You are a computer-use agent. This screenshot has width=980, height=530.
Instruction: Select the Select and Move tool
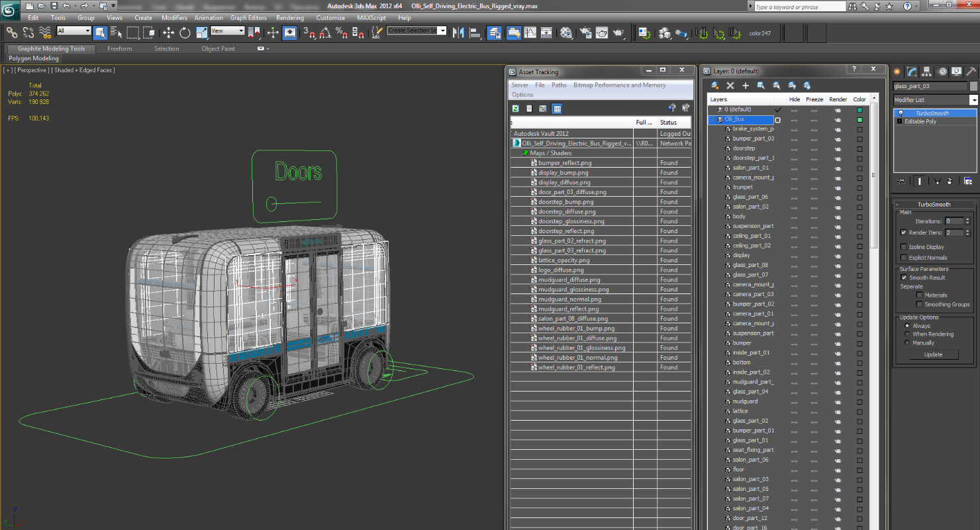coord(168,32)
